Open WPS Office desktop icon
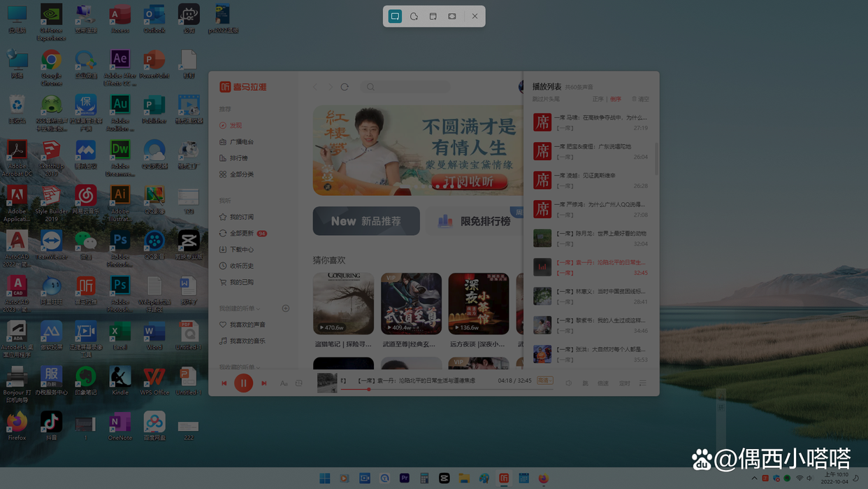The image size is (868, 489). pyautogui.click(x=154, y=381)
